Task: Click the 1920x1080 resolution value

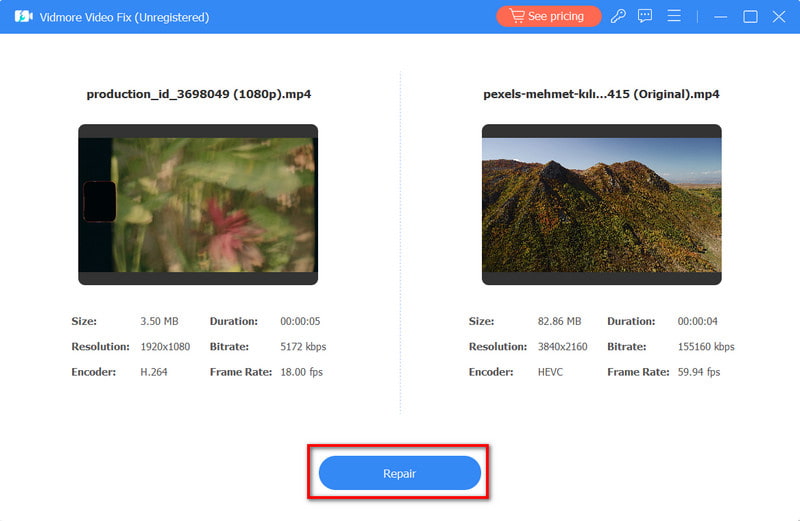Action: [166, 347]
